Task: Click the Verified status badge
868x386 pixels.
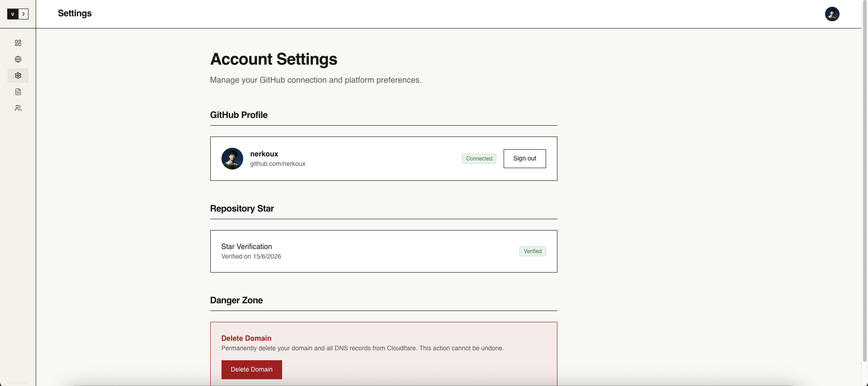Action: coord(533,251)
